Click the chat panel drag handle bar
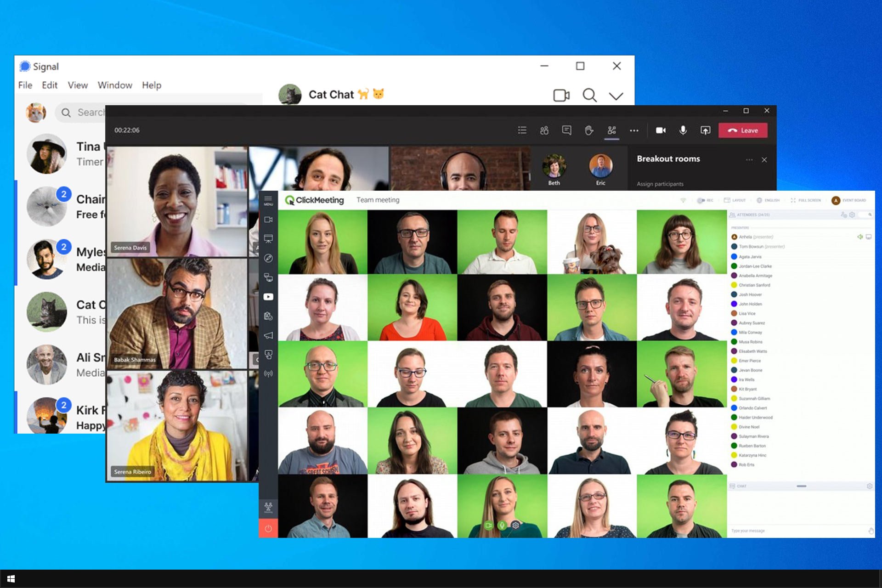The width and height of the screenshot is (882, 588). (802, 486)
